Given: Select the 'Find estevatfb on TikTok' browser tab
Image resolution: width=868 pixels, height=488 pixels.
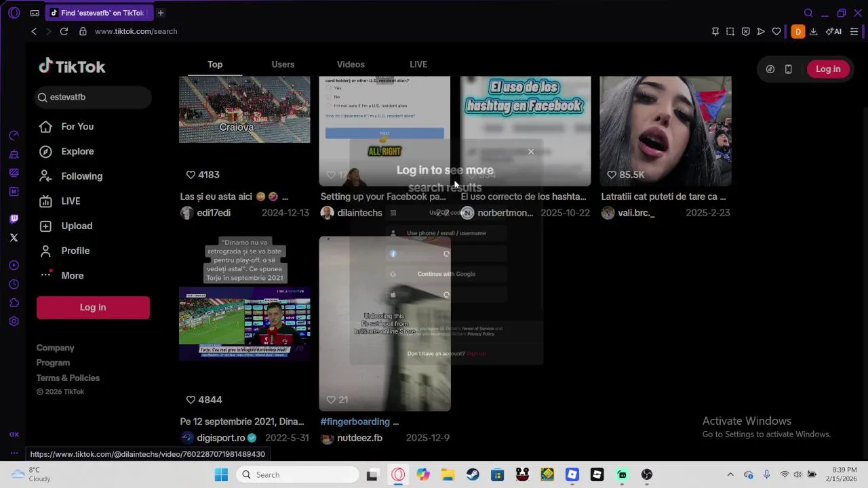Looking at the screenshot, I should coord(100,13).
